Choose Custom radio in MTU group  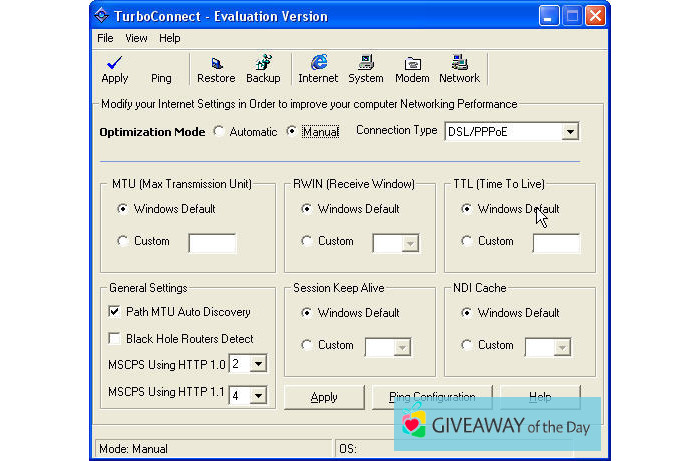[x=123, y=241]
